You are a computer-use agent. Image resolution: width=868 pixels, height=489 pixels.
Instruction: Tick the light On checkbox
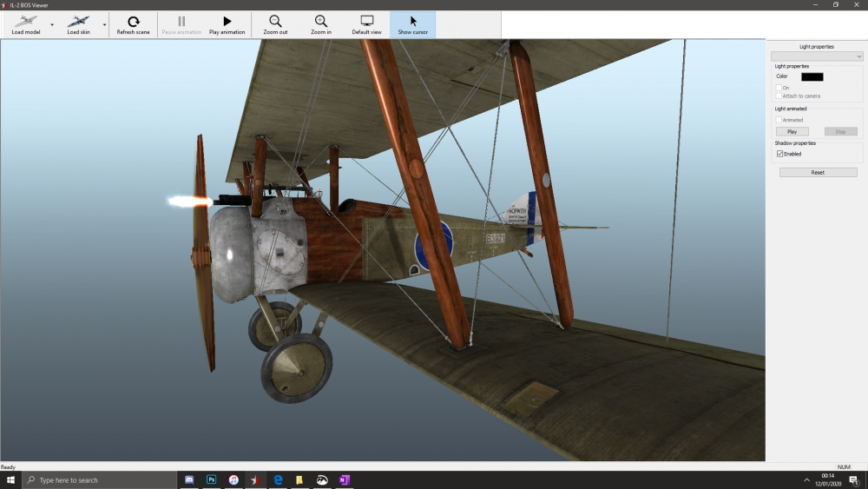point(779,88)
